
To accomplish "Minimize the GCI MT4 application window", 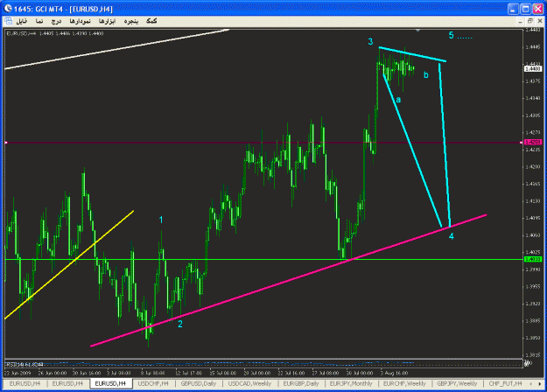I will click(513, 9).
